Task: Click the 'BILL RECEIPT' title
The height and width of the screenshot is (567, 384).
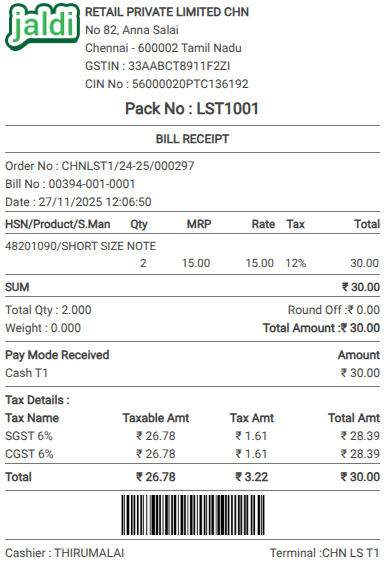Action: (192, 139)
